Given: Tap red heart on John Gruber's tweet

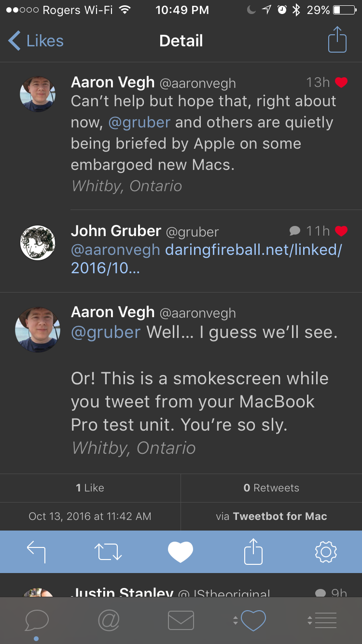Looking at the screenshot, I should pyautogui.click(x=341, y=231).
